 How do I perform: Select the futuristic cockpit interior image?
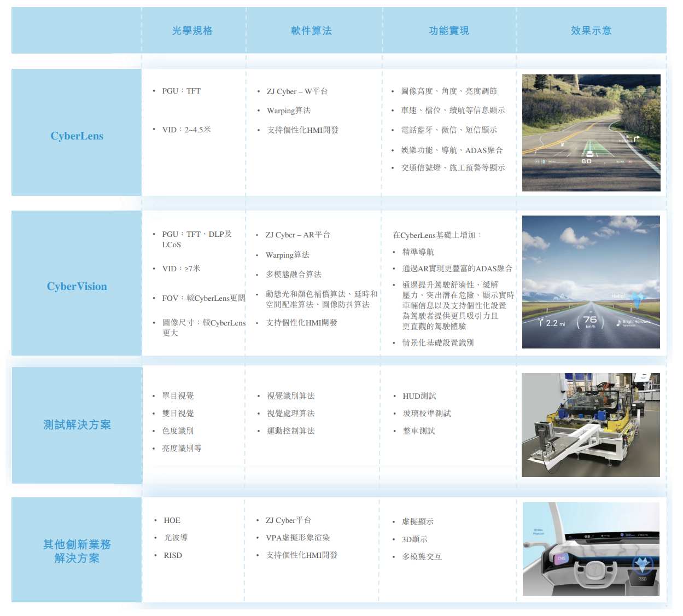[x=591, y=549]
